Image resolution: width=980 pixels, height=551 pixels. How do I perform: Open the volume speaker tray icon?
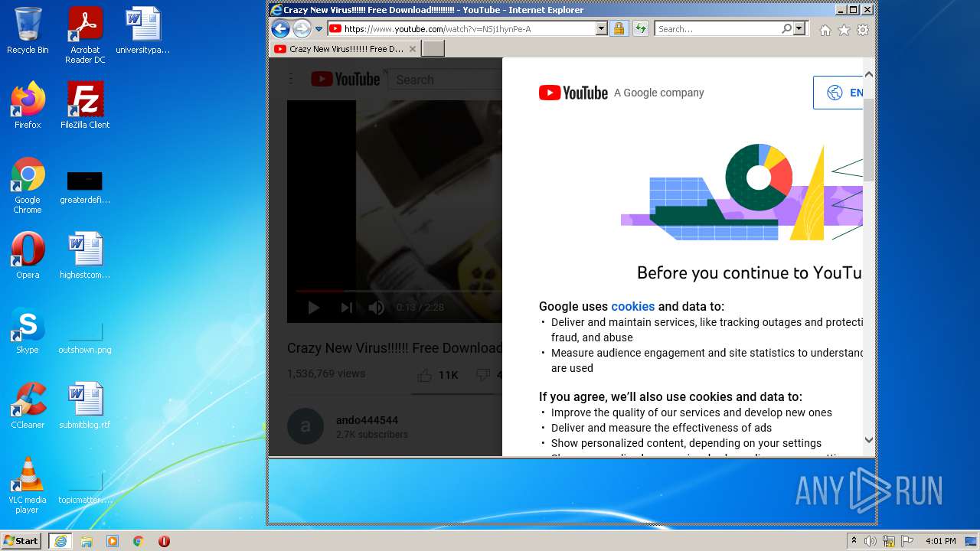[871, 541]
